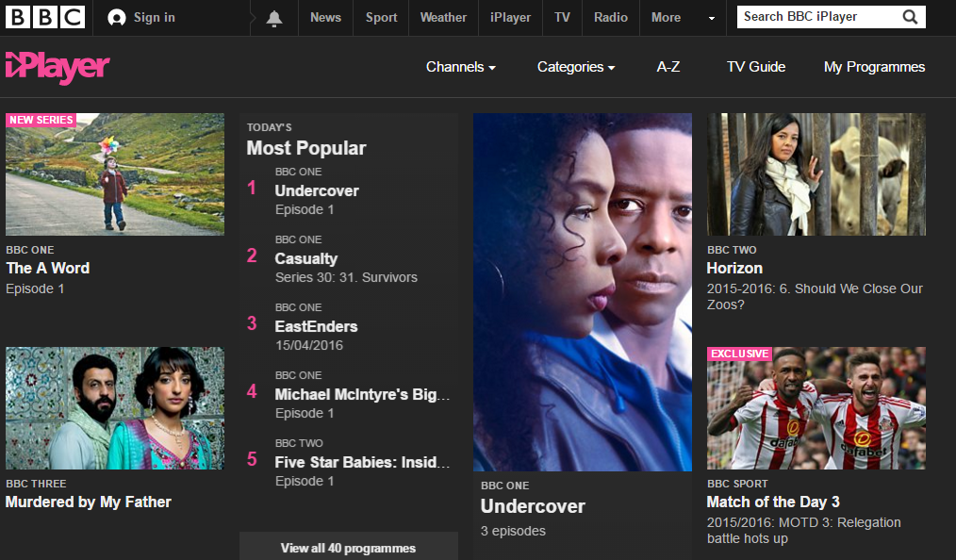Screen dimensions: 956x560
Task: Open the A-Z listing
Action: point(668,67)
